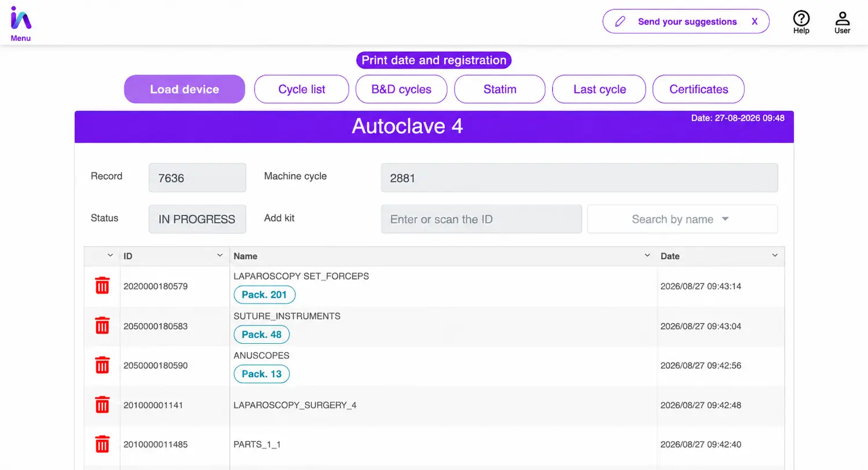This screenshot has width=868, height=470.
Task: Switch to the Cycle list tab
Action: click(x=302, y=89)
